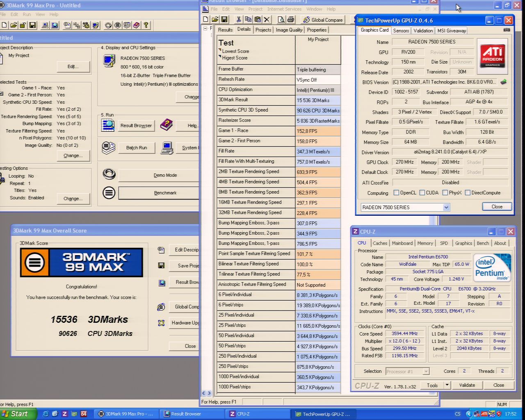Click the Memory tab in CPU-Z
Viewport: 525px width, 420px height.
[x=425, y=243]
